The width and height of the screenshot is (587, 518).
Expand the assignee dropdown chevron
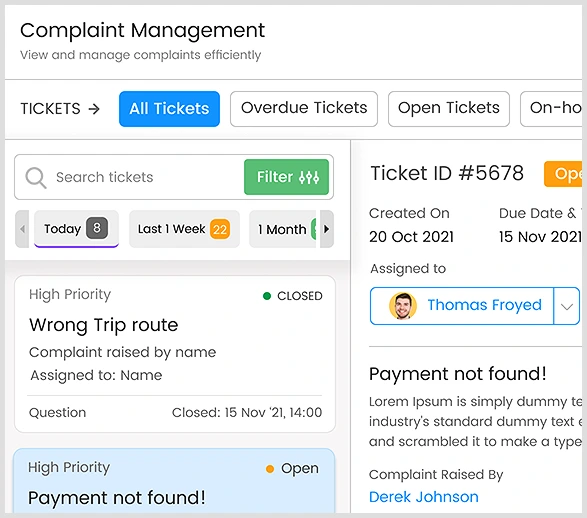coord(567,306)
